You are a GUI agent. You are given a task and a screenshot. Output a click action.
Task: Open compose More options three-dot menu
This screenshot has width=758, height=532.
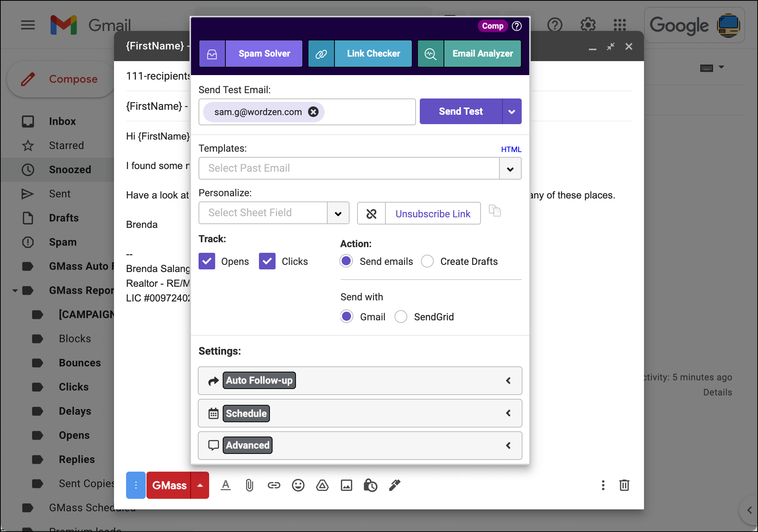coord(603,485)
